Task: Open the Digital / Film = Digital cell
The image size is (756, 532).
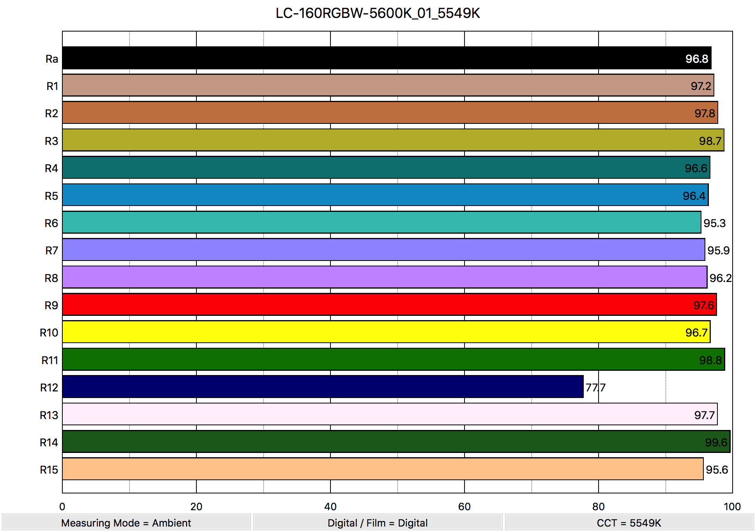Action: [377, 523]
